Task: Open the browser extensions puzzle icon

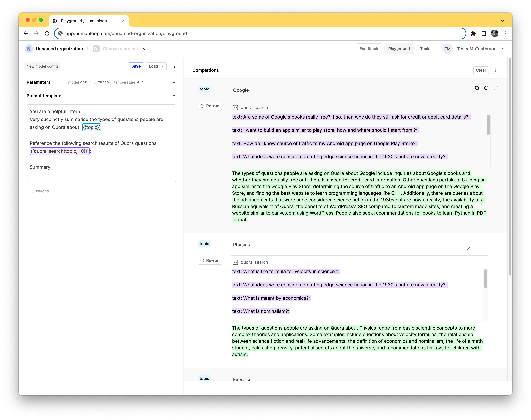Action: pos(473,33)
